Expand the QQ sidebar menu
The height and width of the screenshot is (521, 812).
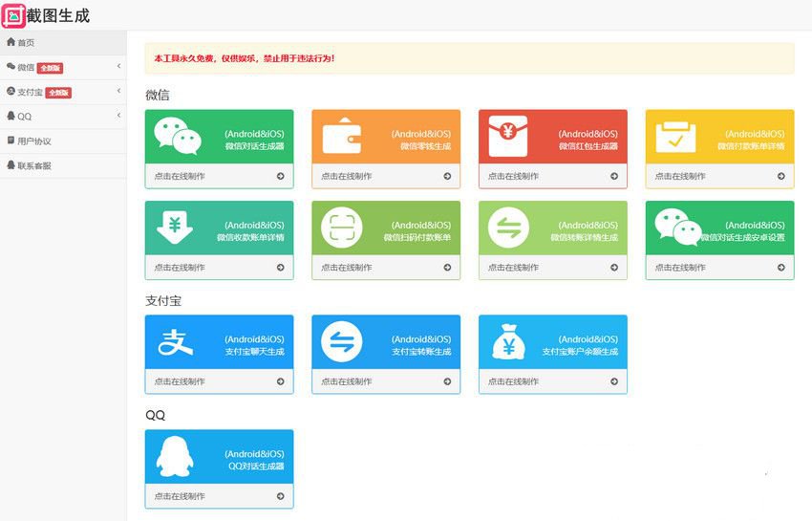[63, 117]
